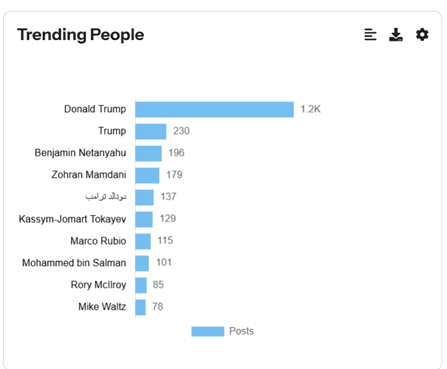Click the Arabic-labeled bar with 137 posts
The image size is (447, 369).
pos(144,197)
